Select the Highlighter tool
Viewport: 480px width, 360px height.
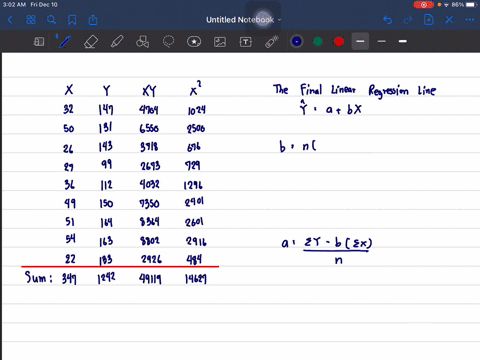click(x=117, y=42)
